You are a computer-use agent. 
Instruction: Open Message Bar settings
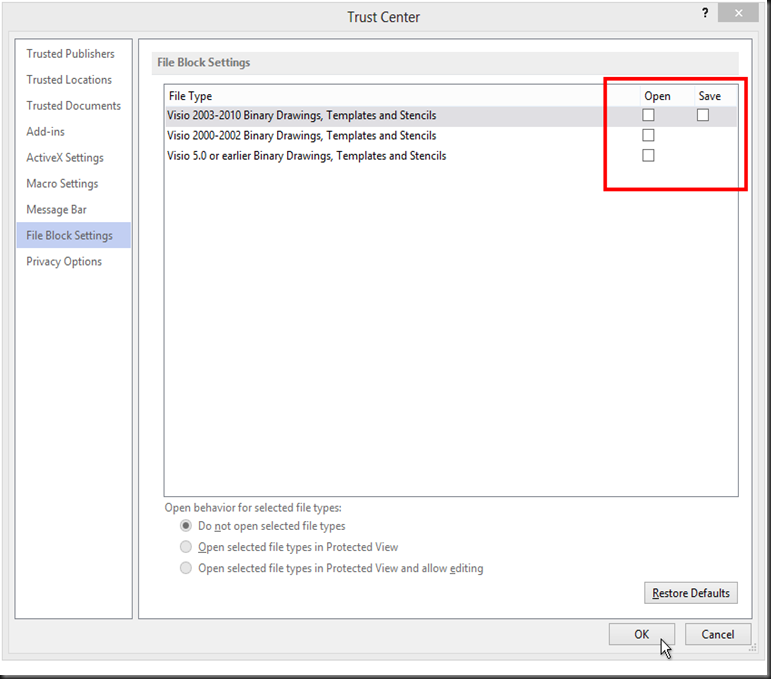(x=56, y=209)
